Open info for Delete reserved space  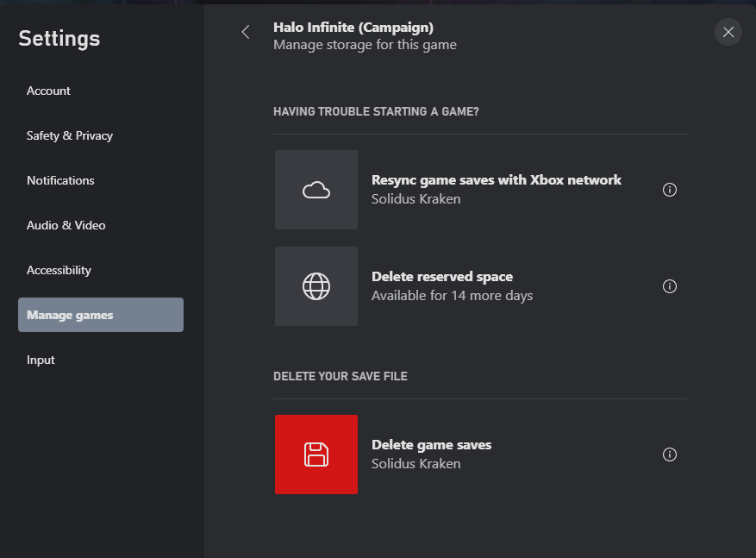tap(670, 286)
